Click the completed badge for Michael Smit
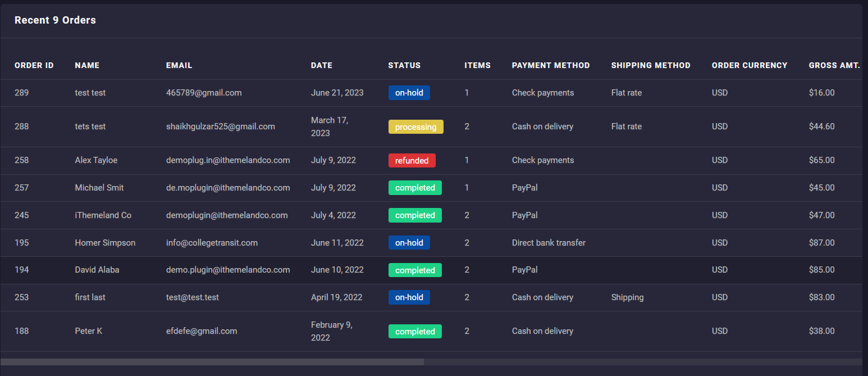868x376 pixels. tap(415, 188)
